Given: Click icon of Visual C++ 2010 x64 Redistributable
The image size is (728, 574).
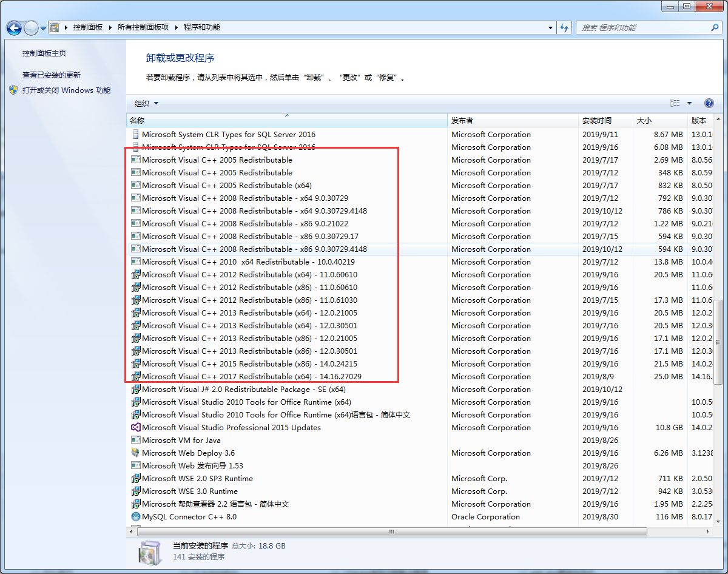Looking at the screenshot, I should pos(136,262).
